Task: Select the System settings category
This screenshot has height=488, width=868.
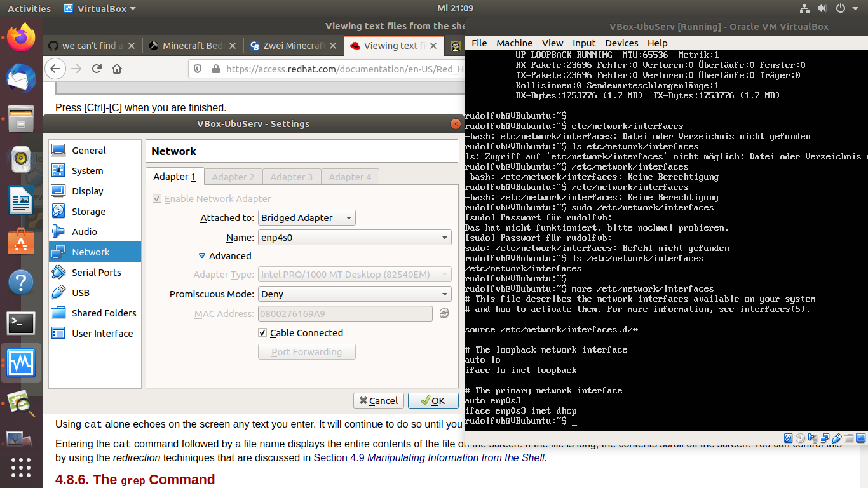Action: pos(95,171)
